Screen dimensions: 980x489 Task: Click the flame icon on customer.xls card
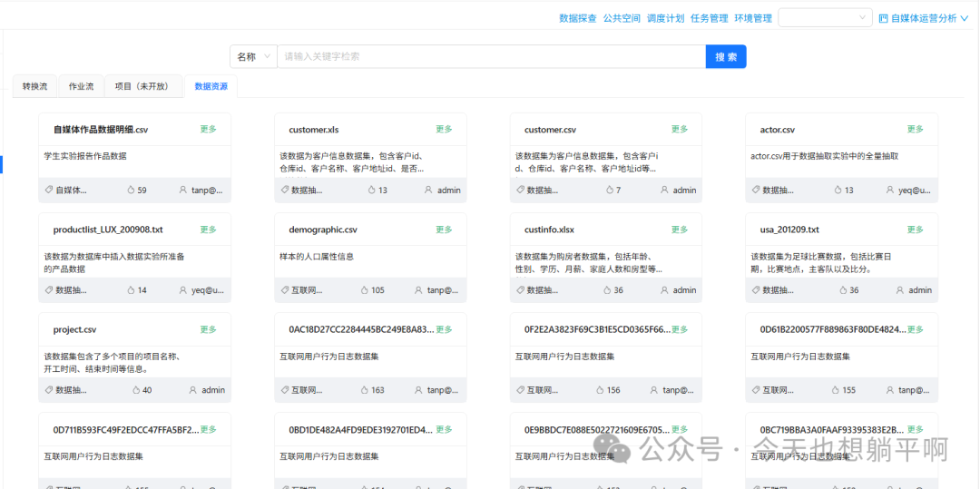[x=372, y=190]
